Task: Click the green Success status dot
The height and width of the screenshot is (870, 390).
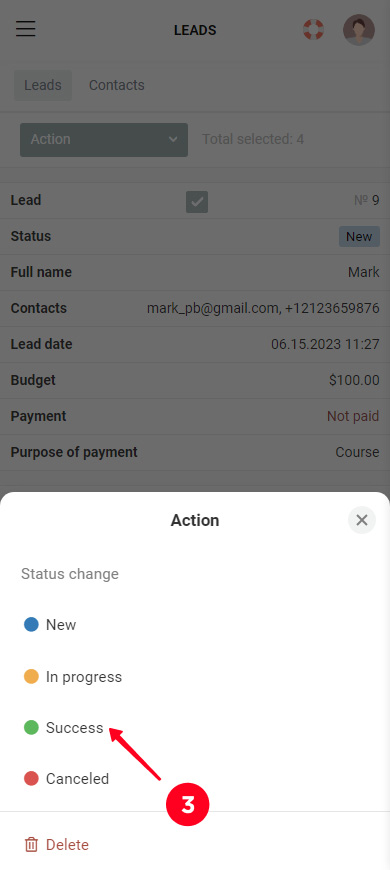Action: click(x=31, y=727)
